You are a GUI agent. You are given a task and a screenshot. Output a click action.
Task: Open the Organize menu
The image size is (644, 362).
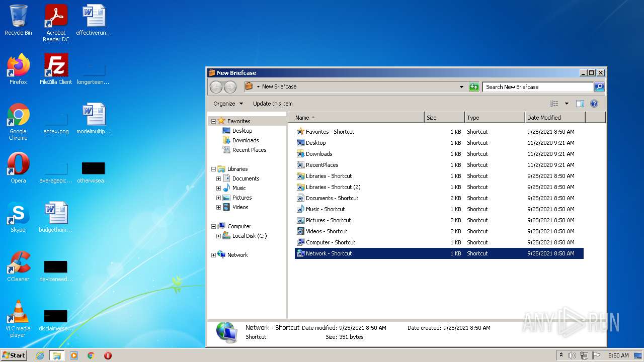pyautogui.click(x=228, y=104)
